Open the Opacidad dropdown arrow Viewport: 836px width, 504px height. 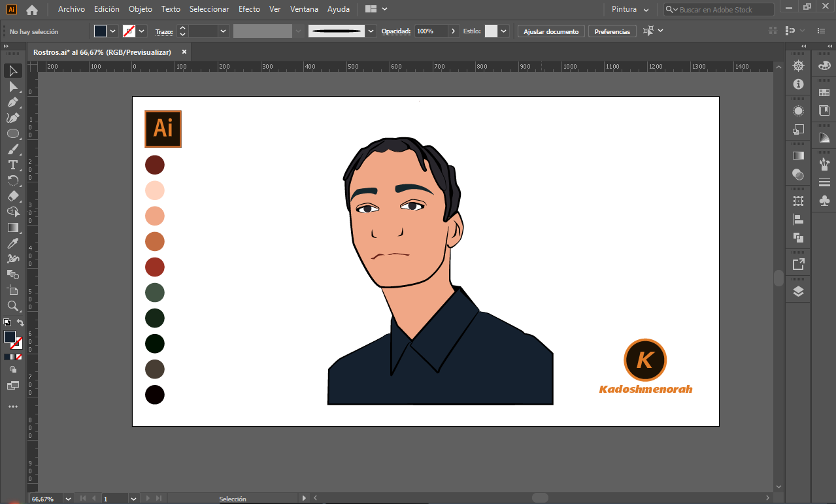454,31
